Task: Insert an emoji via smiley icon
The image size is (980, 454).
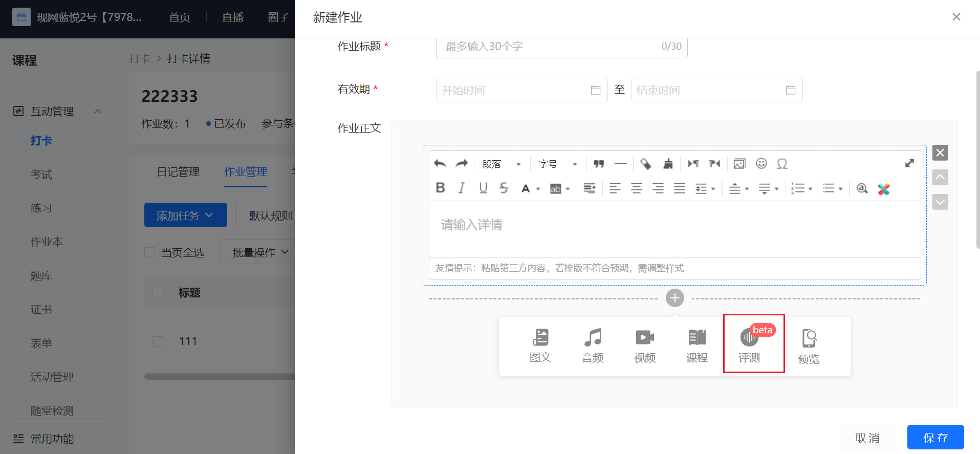Action: (761, 163)
